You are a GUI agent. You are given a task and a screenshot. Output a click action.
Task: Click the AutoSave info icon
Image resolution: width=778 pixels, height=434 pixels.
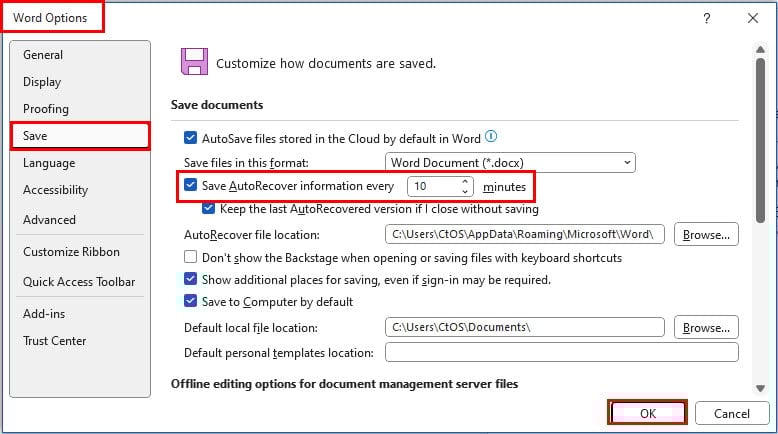coord(490,136)
